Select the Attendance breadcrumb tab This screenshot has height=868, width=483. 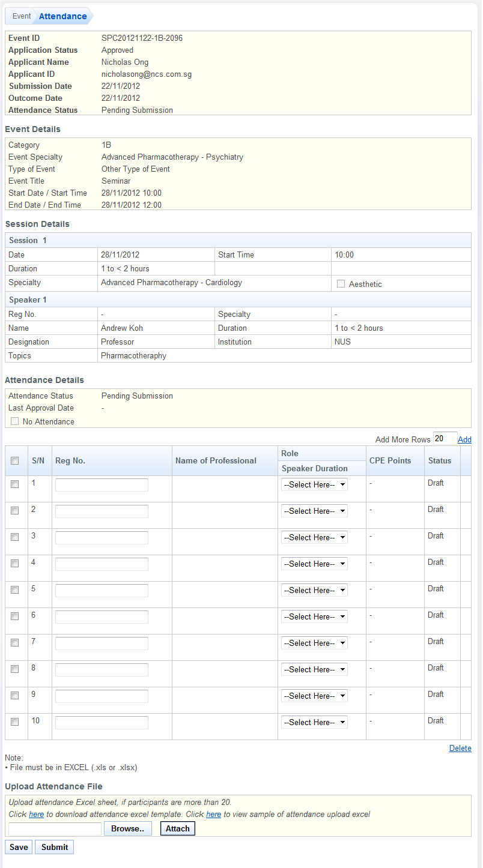[62, 16]
